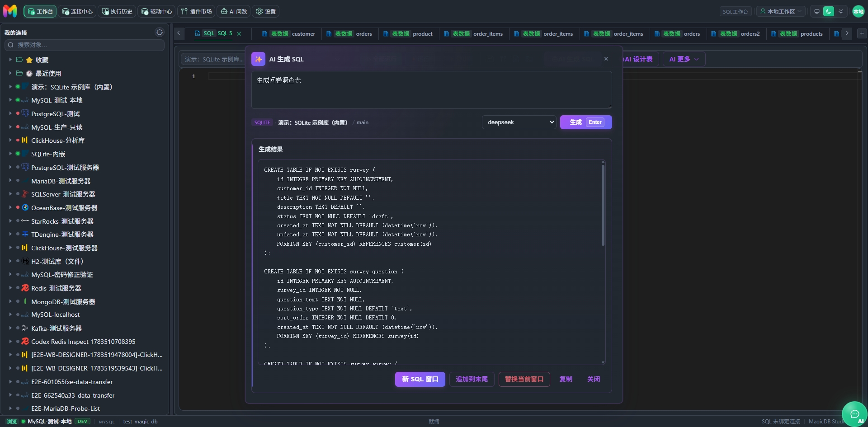
Task: Open the 插件市场 menu
Action: pos(196,11)
